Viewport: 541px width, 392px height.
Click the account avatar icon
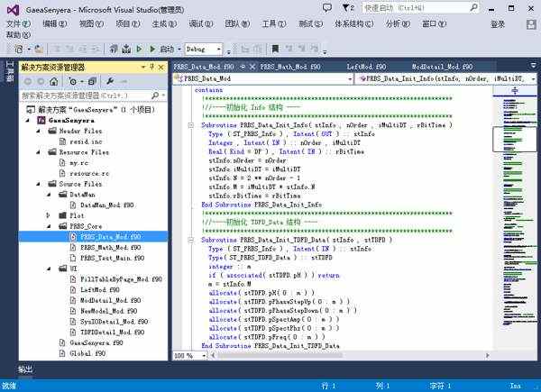click(x=531, y=24)
